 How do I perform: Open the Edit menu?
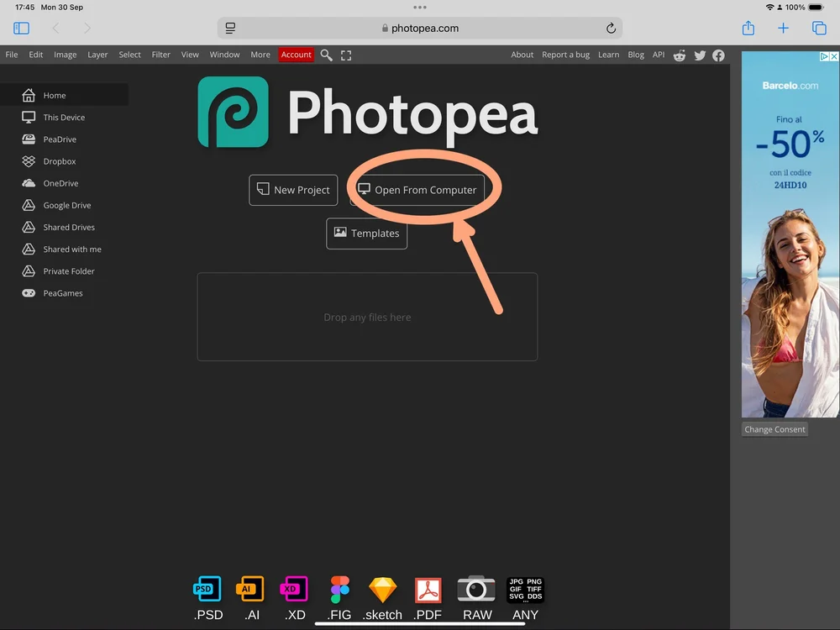coord(36,55)
